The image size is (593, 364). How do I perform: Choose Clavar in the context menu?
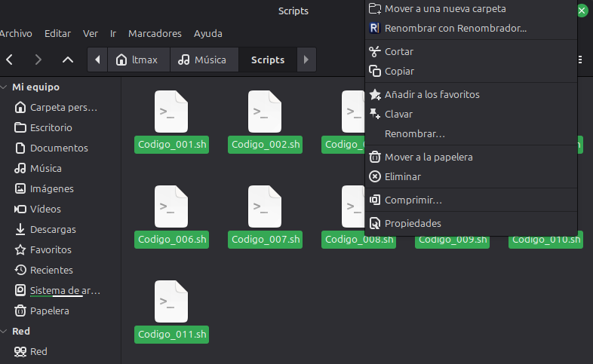472,115
